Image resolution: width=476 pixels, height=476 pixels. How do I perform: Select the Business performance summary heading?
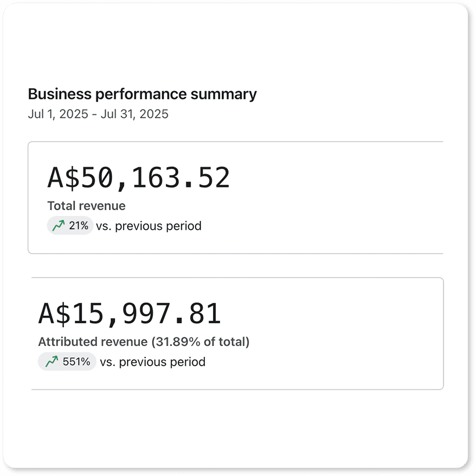tap(142, 94)
